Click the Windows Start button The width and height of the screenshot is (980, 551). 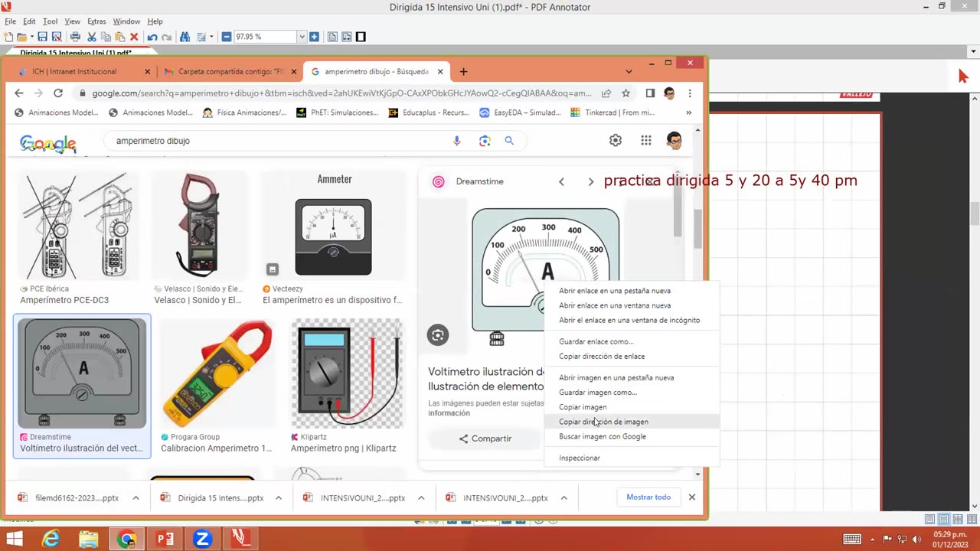[x=15, y=539]
